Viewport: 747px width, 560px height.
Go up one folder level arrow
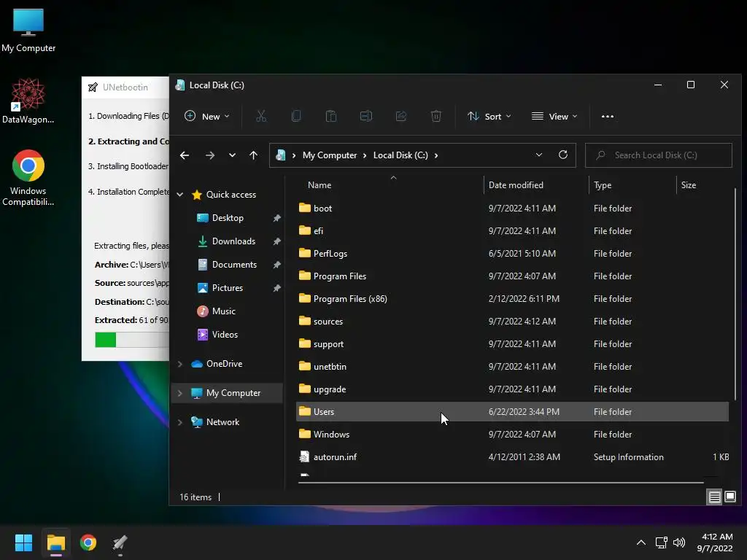click(x=253, y=155)
